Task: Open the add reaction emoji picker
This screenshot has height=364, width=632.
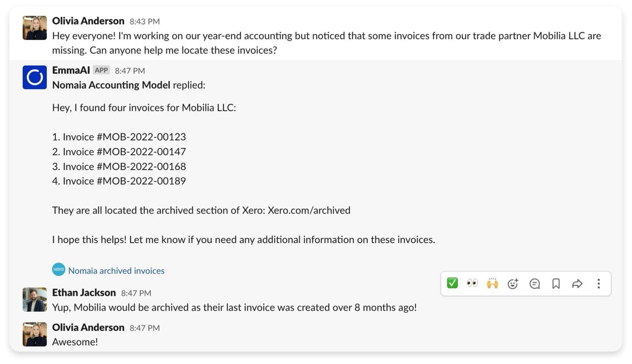Action: (x=513, y=284)
